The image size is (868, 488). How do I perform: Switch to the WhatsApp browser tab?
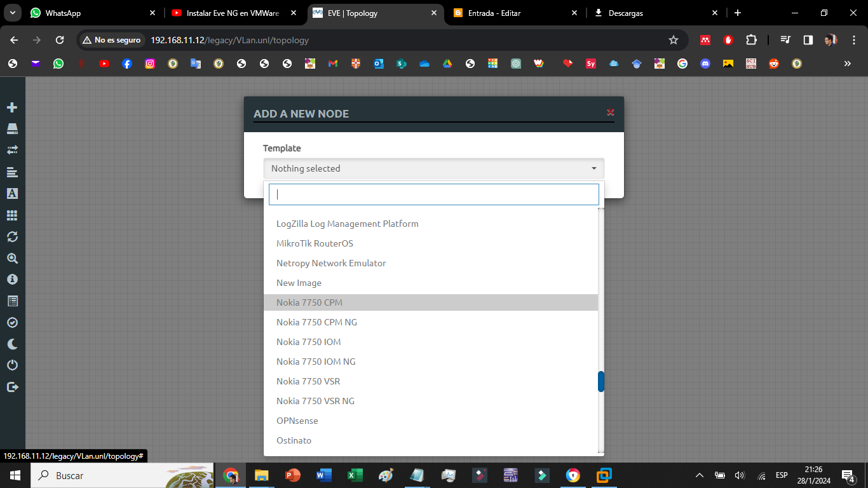coord(94,13)
